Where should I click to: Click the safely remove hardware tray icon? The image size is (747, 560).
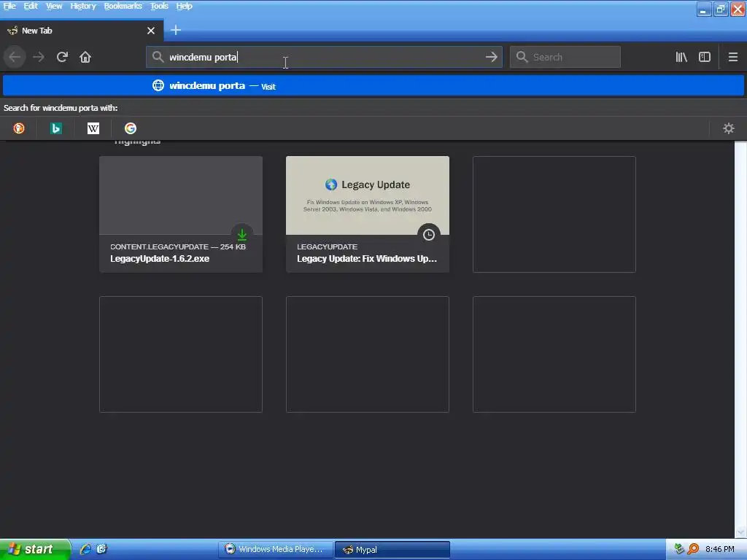[x=679, y=549]
